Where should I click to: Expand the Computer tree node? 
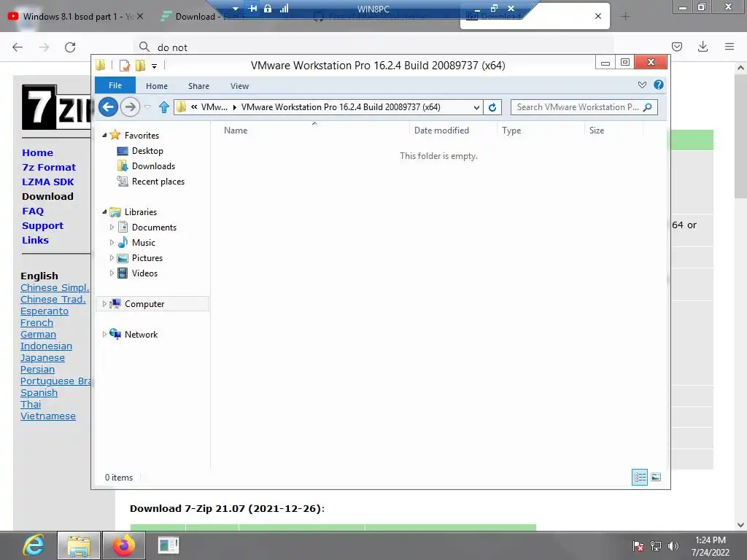click(104, 304)
